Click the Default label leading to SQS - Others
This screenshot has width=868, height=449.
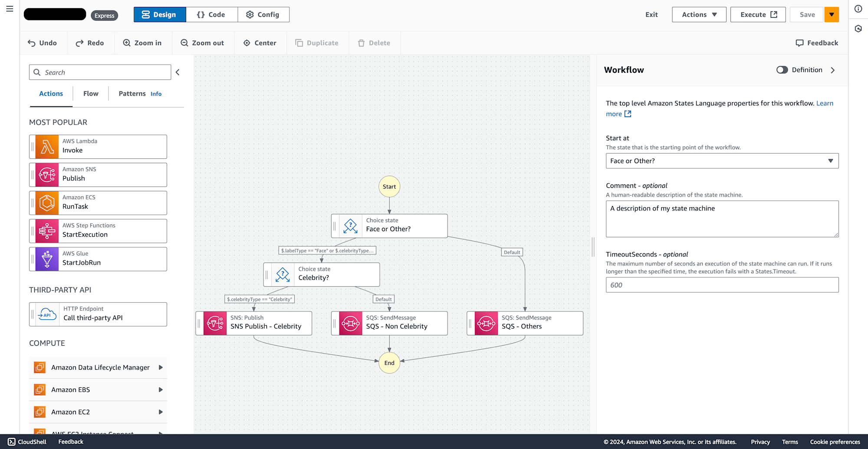512,252
